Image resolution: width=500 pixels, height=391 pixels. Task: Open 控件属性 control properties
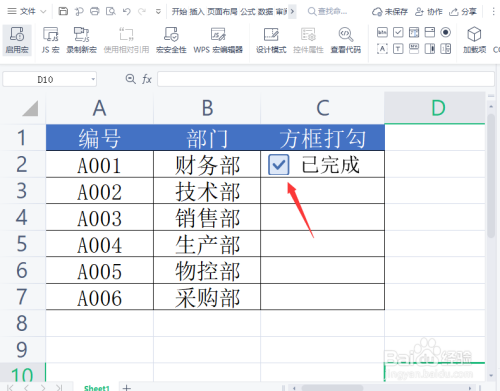(x=308, y=40)
